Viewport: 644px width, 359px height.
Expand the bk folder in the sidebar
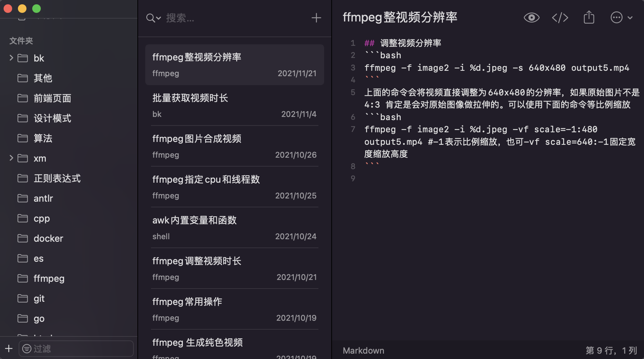(x=11, y=58)
